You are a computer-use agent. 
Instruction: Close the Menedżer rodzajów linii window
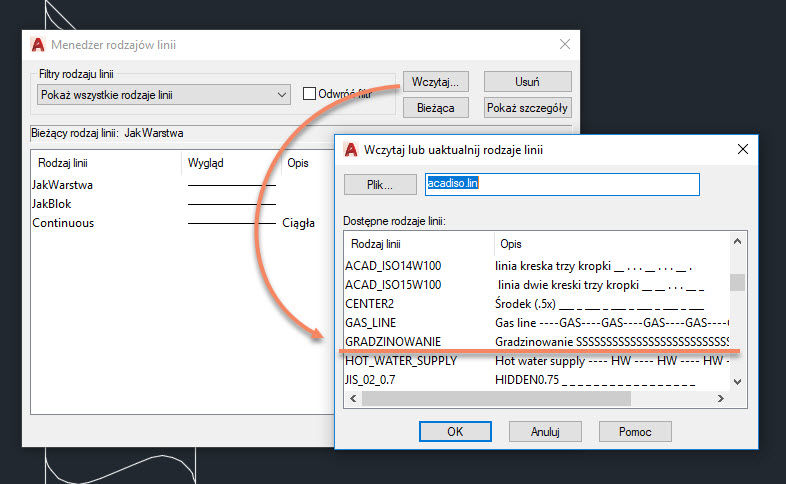pyautogui.click(x=565, y=45)
